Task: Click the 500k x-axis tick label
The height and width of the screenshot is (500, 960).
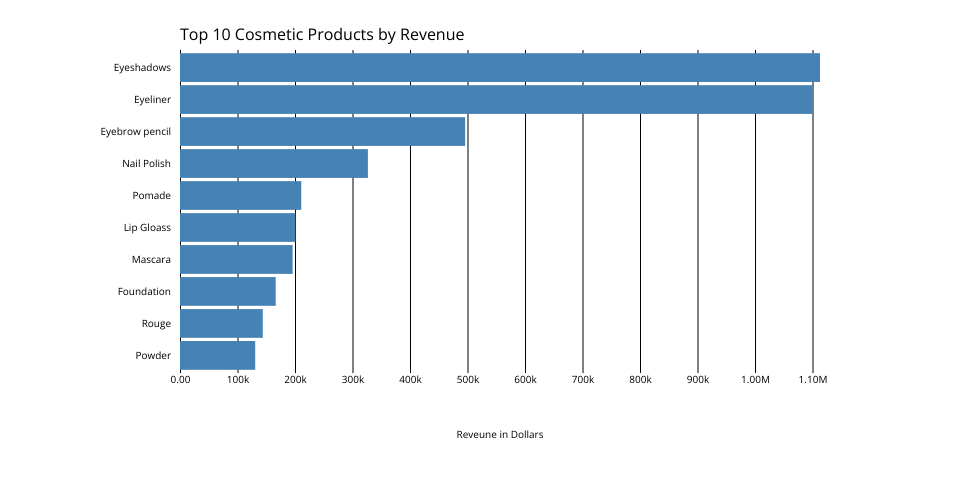Action: [468, 380]
